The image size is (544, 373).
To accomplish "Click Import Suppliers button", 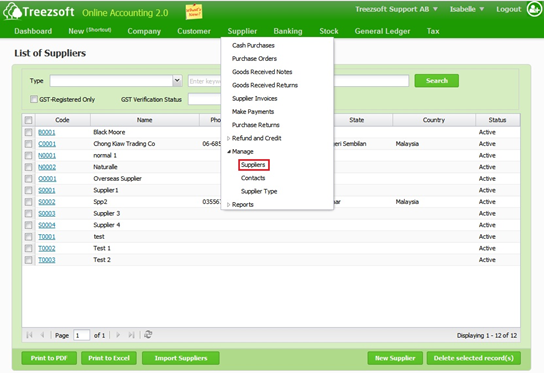I will tap(181, 358).
